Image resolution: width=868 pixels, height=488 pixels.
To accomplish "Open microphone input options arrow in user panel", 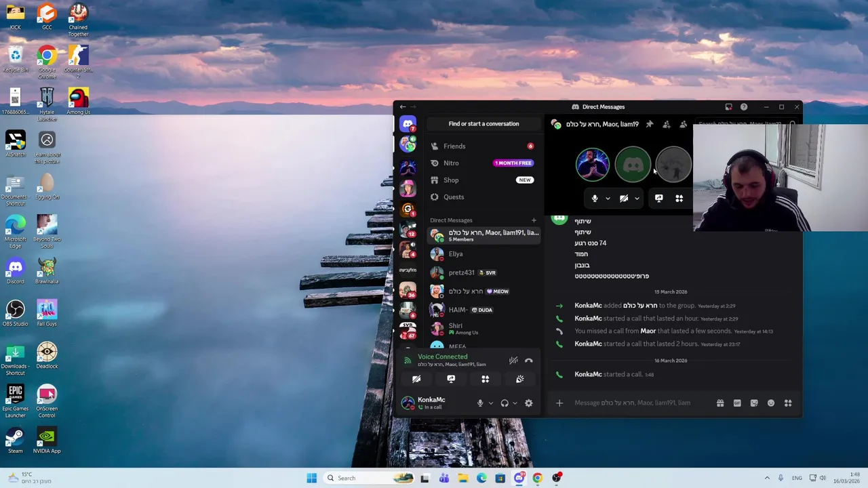I will pyautogui.click(x=490, y=403).
